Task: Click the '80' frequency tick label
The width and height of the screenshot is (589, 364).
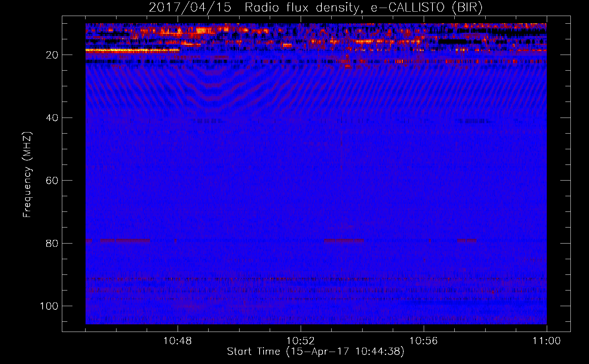Action: (x=52, y=243)
